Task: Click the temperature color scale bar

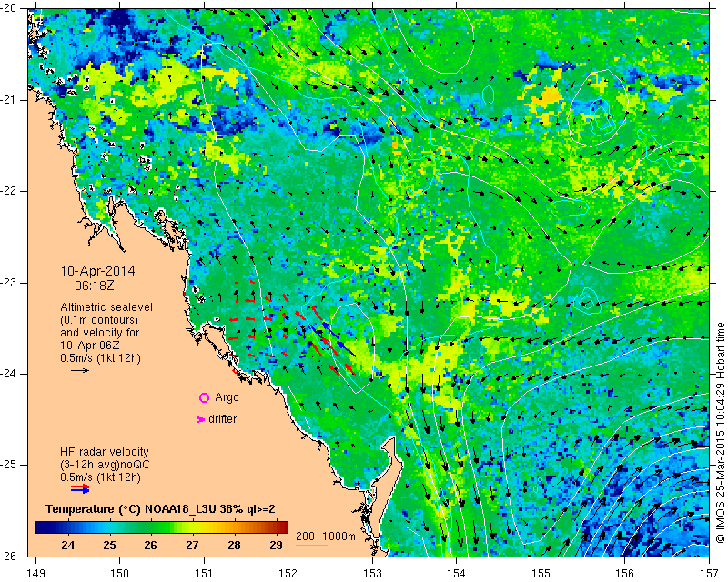Action: [162, 527]
